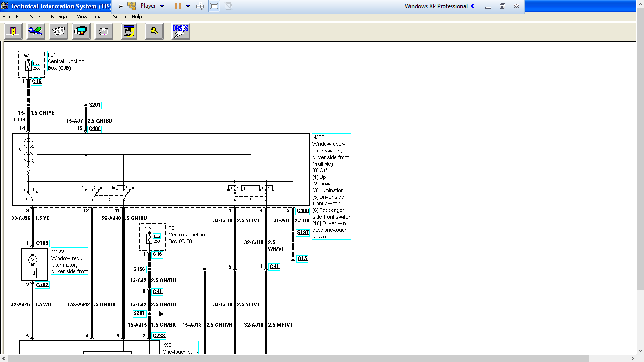Viewport: 644px width, 362px height.
Task: Open the wiring component toolbar icon
Action: click(x=103, y=31)
